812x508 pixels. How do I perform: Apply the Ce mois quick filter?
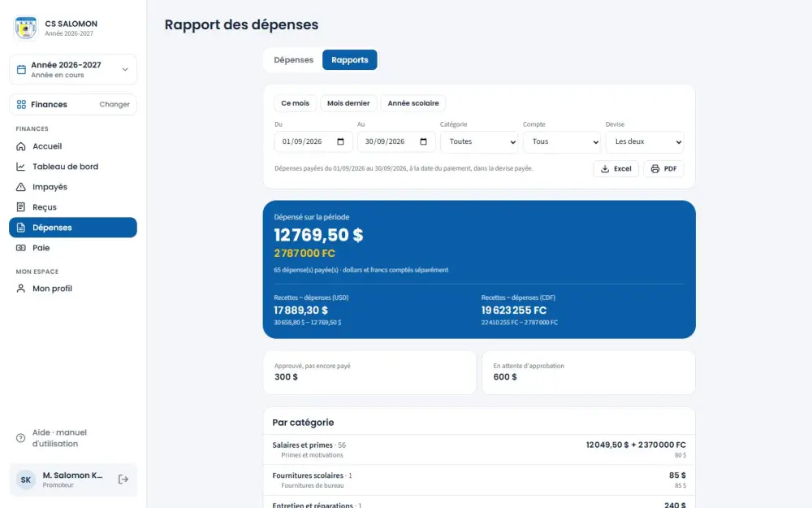pyautogui.click(x=296, y=103)
